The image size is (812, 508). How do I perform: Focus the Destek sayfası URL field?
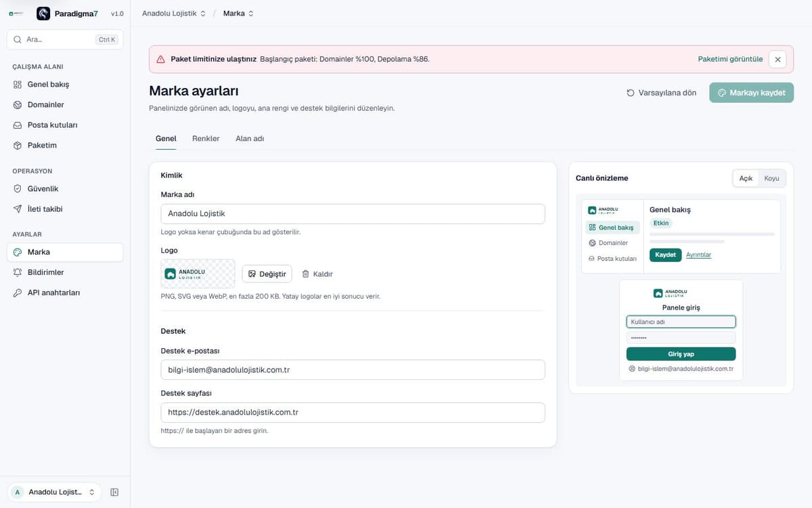tap(353, 412)
